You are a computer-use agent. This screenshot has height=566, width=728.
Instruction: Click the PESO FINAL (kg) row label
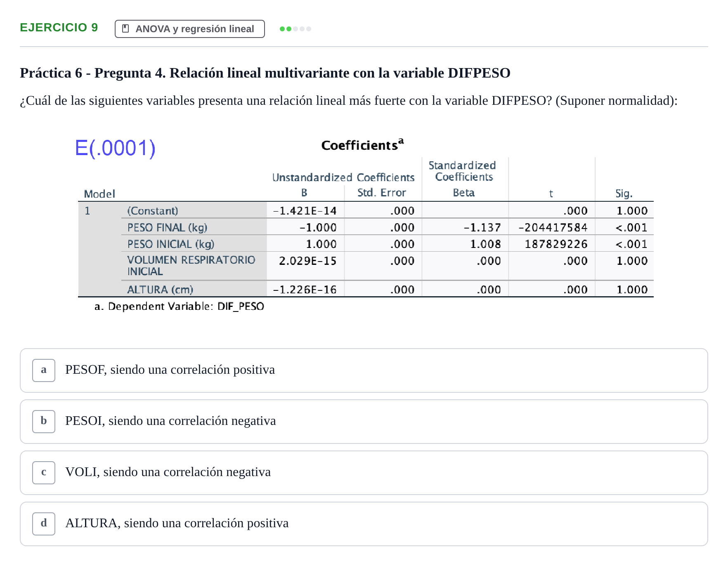pos(167,228)
